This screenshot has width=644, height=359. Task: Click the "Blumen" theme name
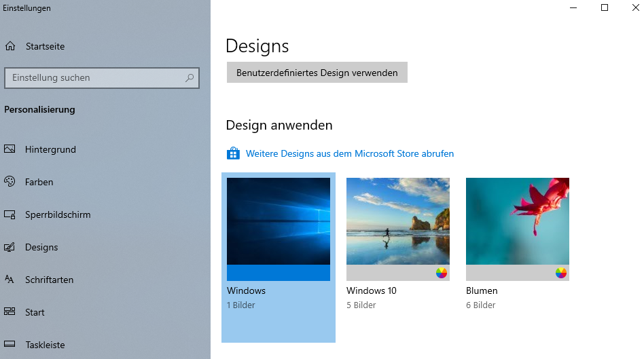[482, 290]
